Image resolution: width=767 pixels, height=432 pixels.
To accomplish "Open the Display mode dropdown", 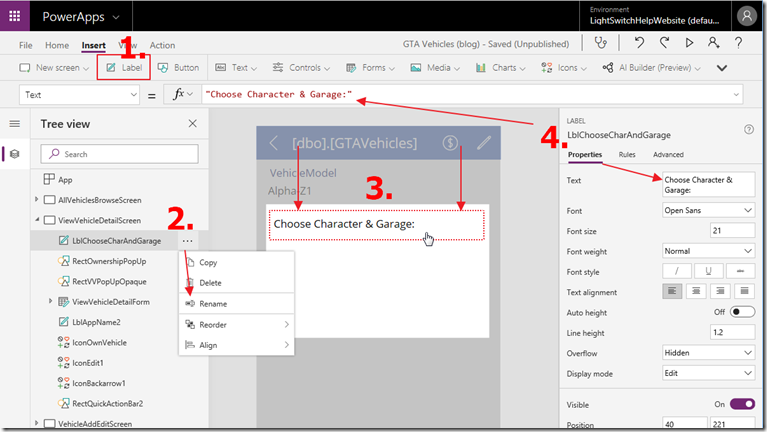I will point(708,373).
